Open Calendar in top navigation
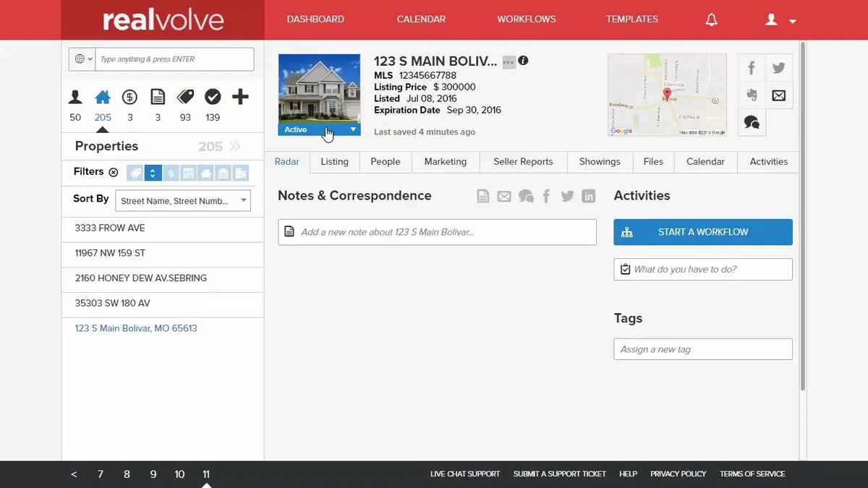The height and width of the screenshot is (488, 868). pyautogui.click(x=421, y=20)
